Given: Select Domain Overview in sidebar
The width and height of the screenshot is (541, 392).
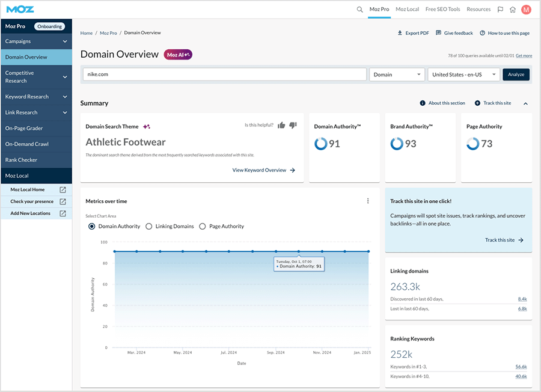Looking at the screenshot, I should click(36, 57).
